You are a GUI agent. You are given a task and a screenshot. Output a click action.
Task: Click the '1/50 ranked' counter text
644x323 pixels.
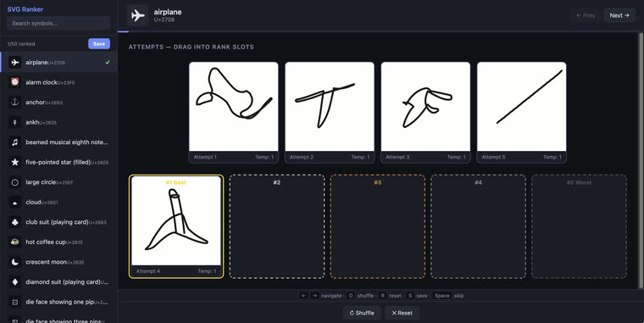(21, 44)
